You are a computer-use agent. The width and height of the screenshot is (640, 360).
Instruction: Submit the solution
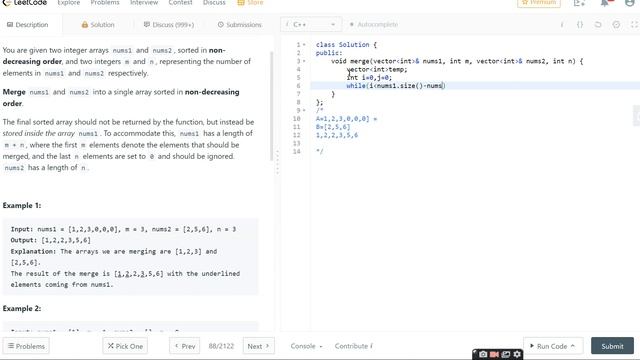click(612, 346)
